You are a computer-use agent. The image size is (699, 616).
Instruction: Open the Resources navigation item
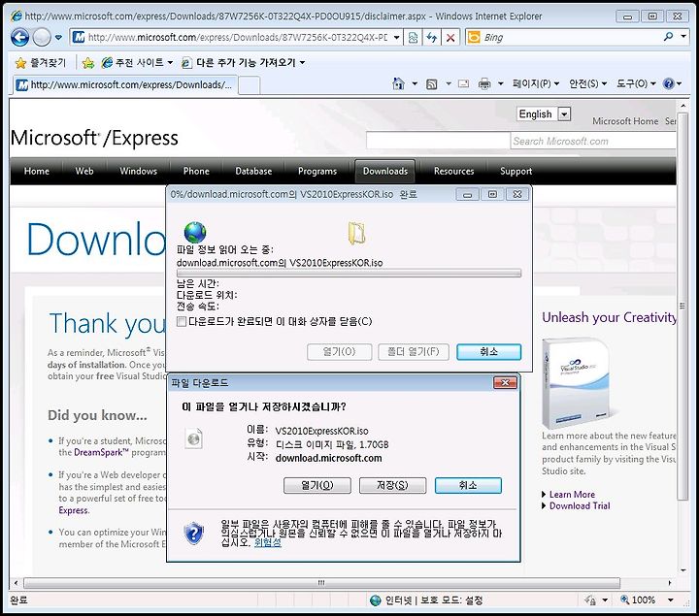453,171
